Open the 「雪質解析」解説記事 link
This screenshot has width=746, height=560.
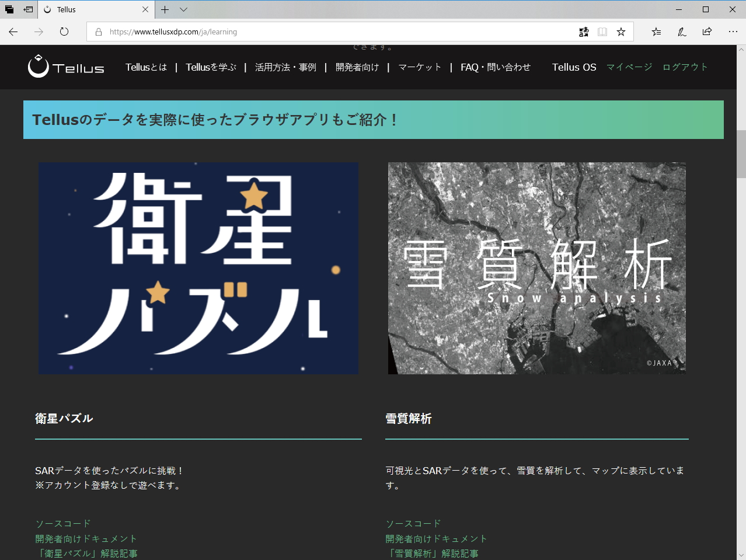(434, 554)
